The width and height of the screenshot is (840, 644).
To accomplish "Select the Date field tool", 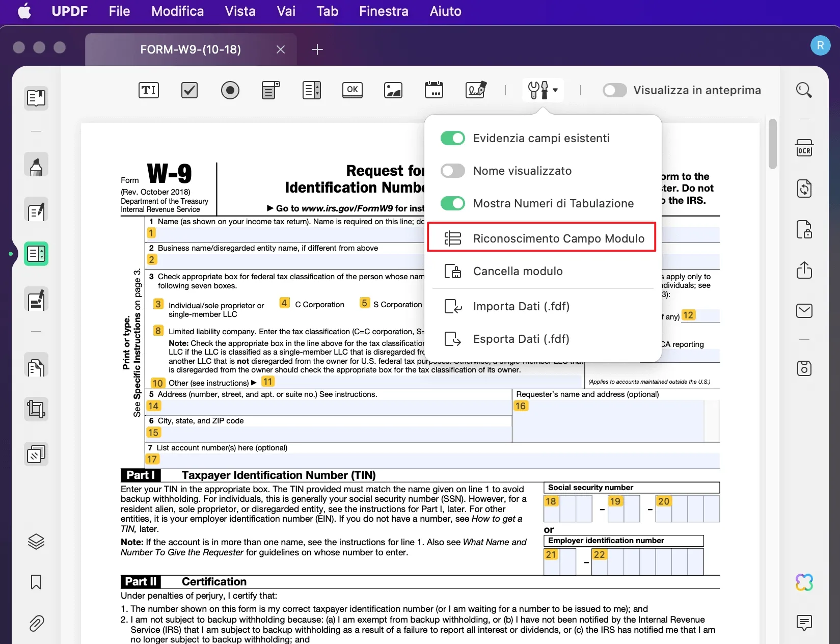I will pyautogui.click(x=434, y=90).
